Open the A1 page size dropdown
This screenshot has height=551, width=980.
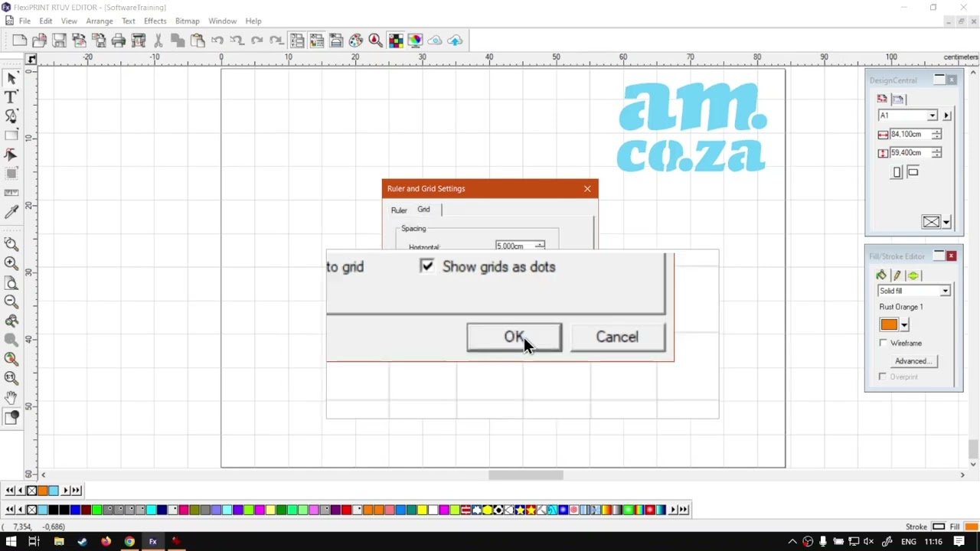pos(932,116)
